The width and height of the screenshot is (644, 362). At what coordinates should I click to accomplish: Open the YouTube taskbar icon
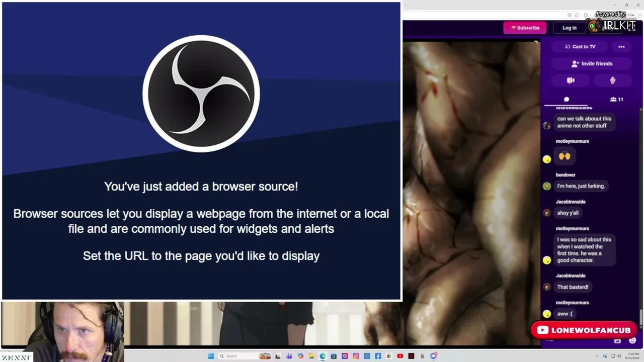pyautogui.click(x=400, y=356)
